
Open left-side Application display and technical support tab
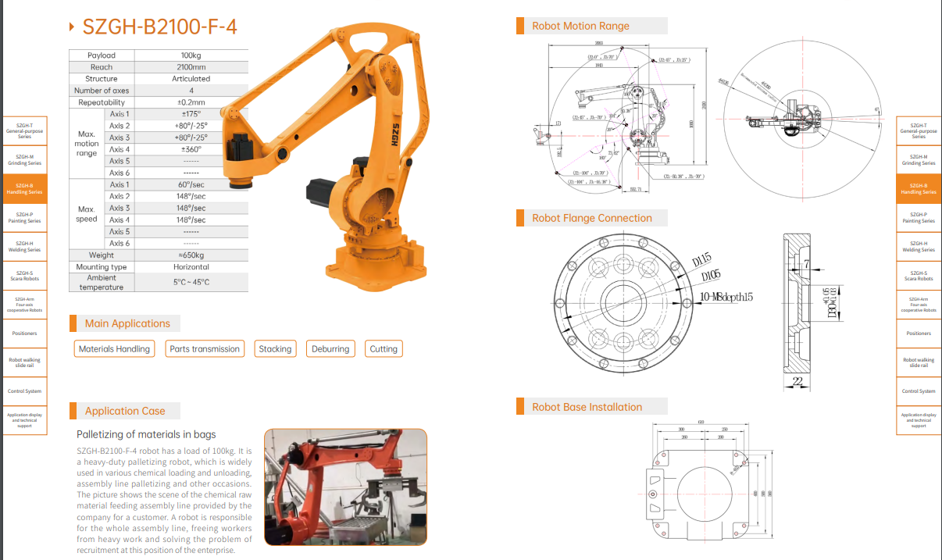(23, 420)
